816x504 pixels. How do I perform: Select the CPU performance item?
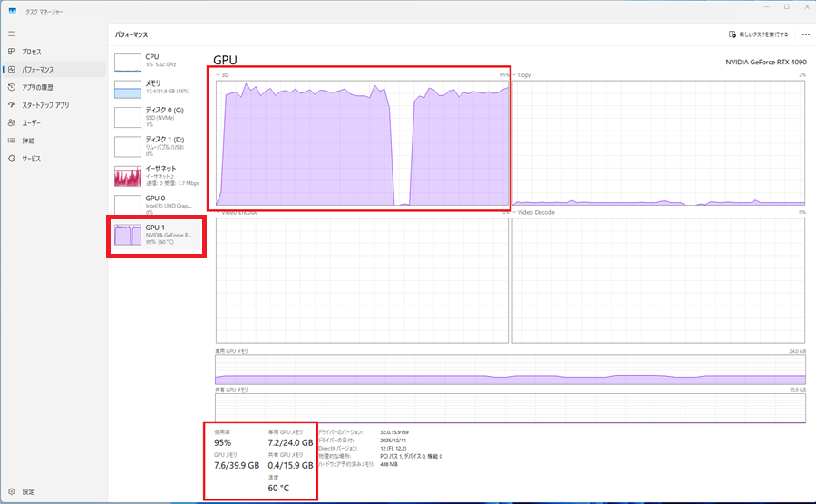pyautogui.click(x=156, y=61)
